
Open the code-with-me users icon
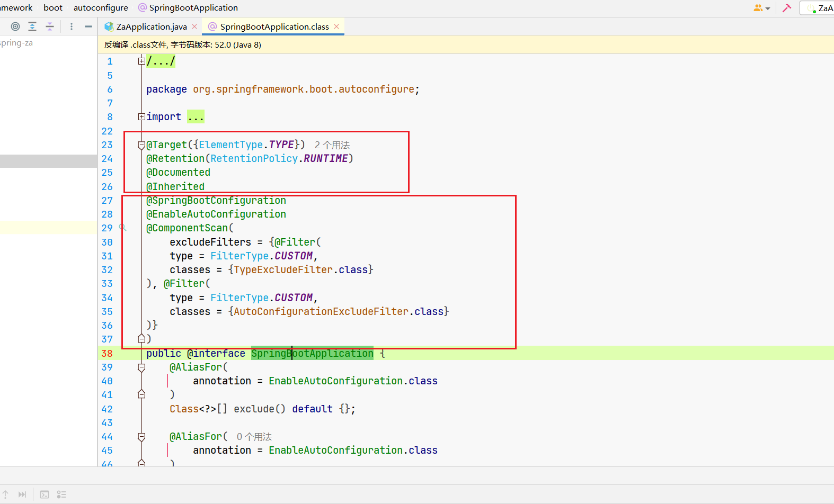[x=758, y=8]
